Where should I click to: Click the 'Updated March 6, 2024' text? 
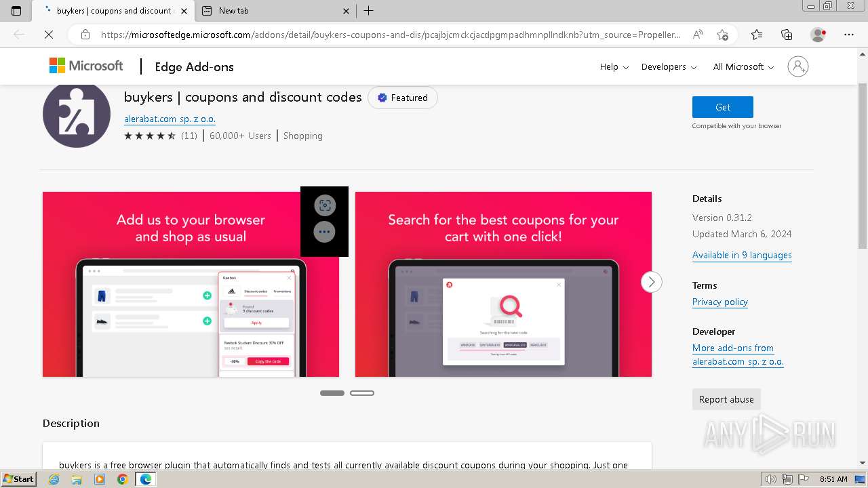742,234
